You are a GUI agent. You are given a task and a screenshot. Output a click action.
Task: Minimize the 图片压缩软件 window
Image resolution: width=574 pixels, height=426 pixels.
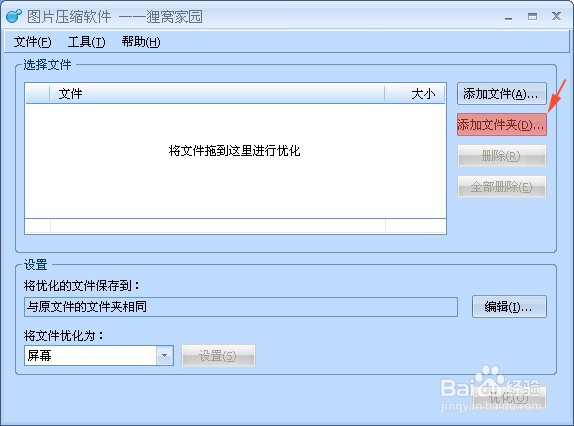508,17
